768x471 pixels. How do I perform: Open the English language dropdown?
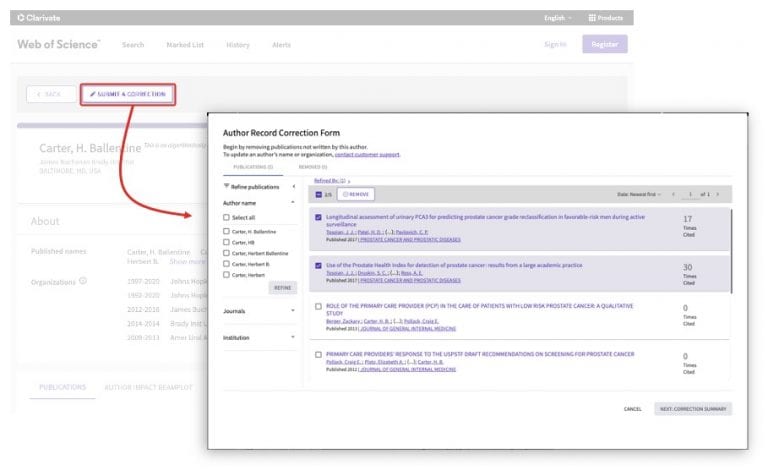click(557, 18)
